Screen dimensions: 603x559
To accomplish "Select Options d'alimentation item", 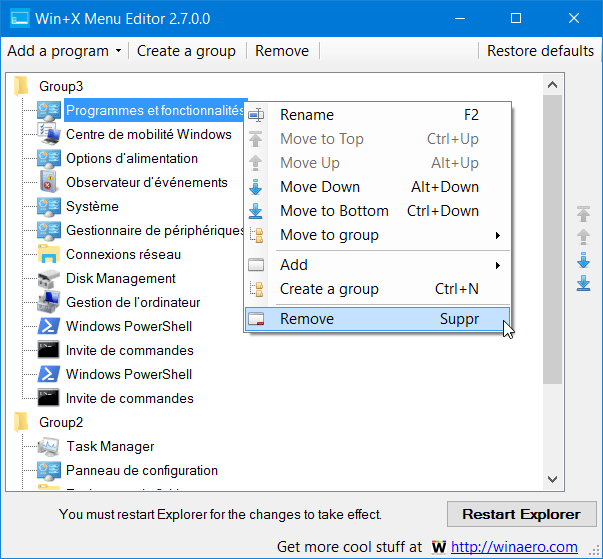I will [132, 158].
